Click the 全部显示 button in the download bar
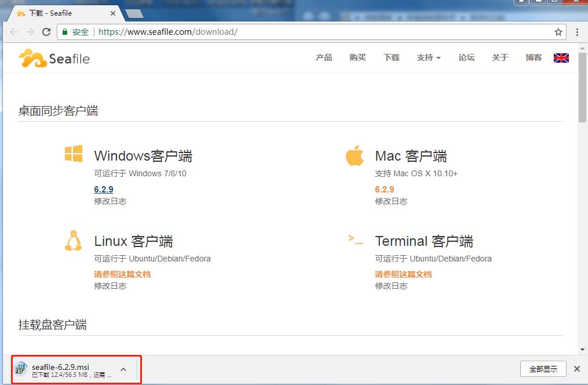The height and width of the screenshot is (385, 588). click(543, 369)
